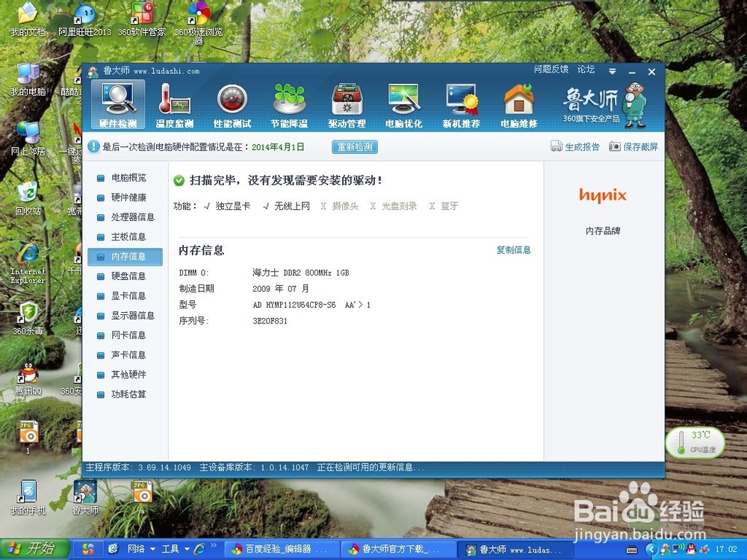Launch the 性能测试 performance test
The width and height of the screenshot is (747, 560).
(x=232, y=106)
